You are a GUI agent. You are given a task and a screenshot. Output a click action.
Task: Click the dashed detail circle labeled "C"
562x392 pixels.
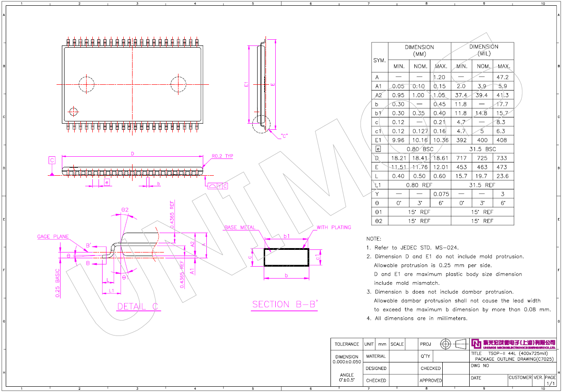[260, 124]
